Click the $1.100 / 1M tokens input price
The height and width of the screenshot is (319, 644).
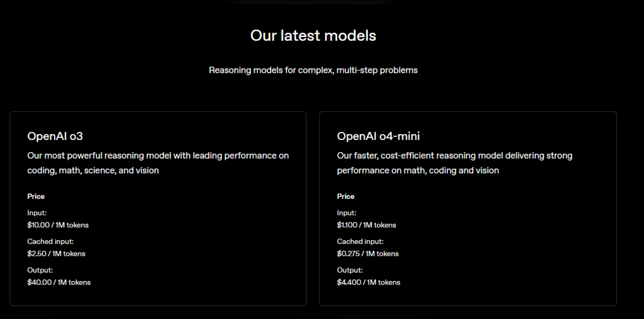click(x=366, y=225)
